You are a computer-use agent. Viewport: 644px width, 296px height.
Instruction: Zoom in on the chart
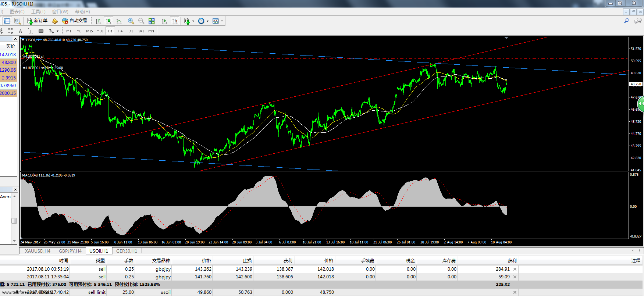pyautogui.click(x=131, y=21)
